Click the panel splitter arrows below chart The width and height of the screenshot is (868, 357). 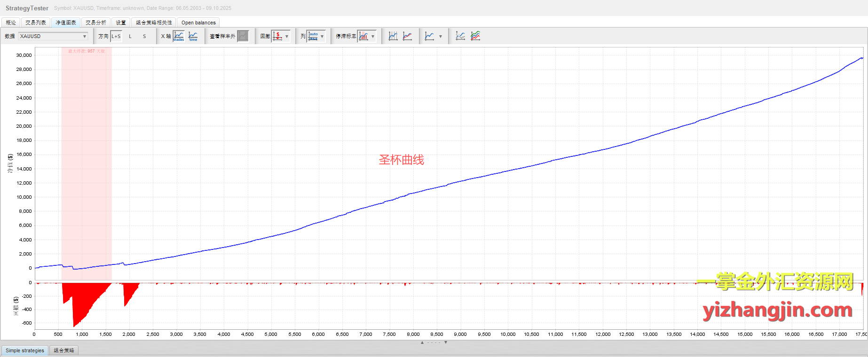(434, 342)
